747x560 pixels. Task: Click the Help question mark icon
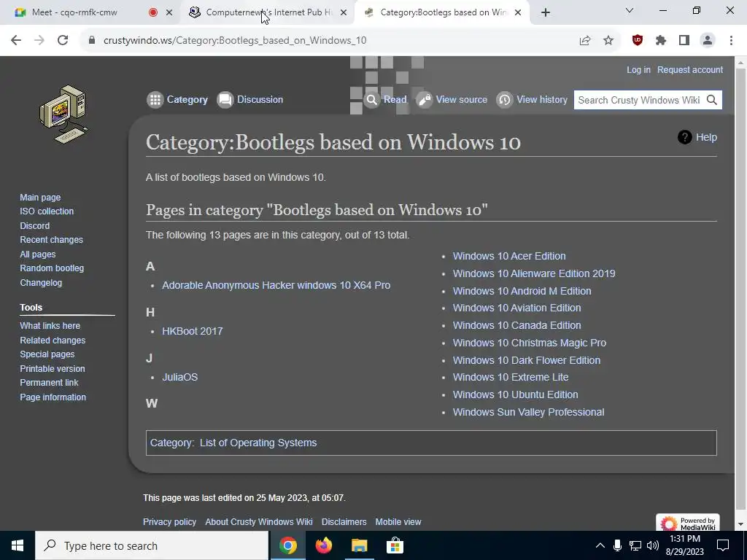pos(684,137)
